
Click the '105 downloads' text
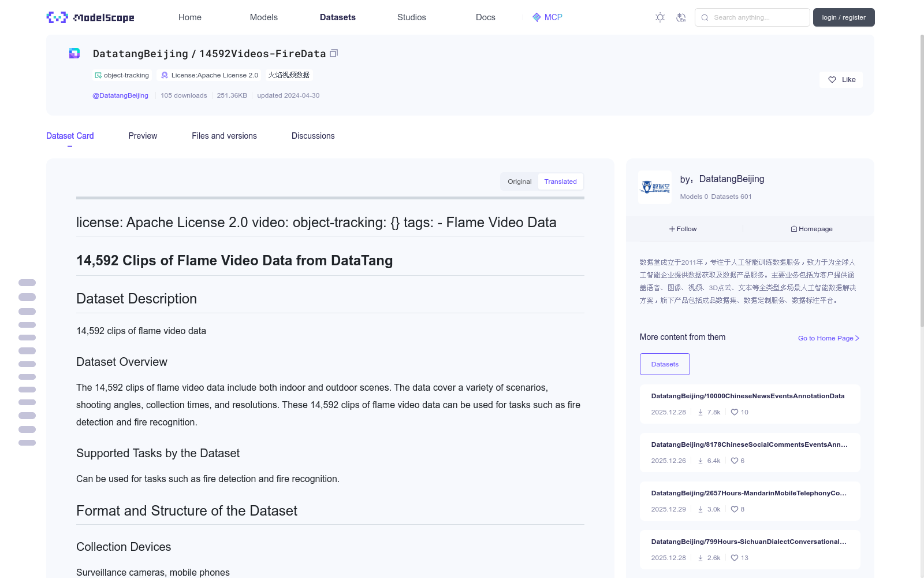(184, 95)
